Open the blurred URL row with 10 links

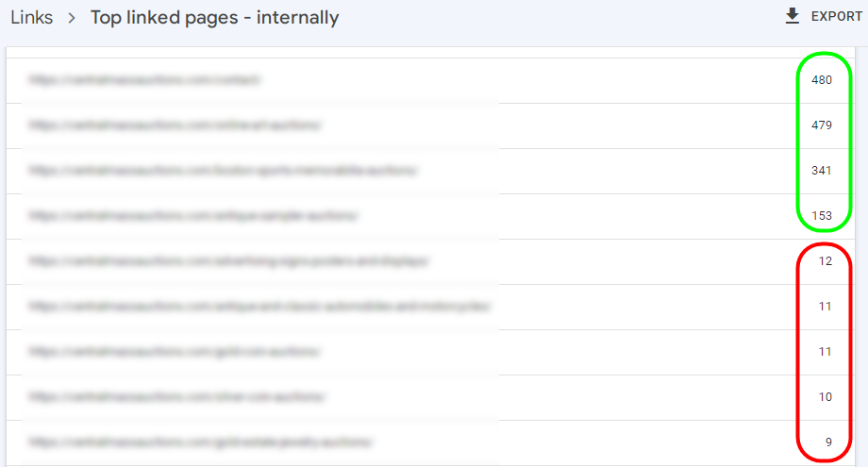(x=430, y=397)
